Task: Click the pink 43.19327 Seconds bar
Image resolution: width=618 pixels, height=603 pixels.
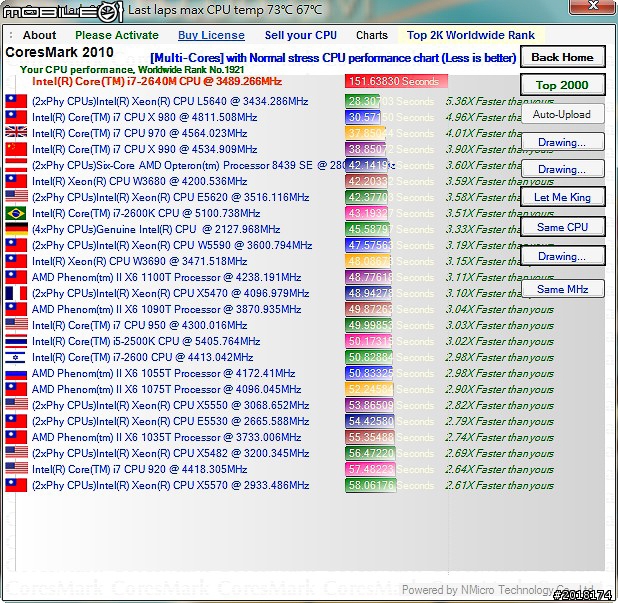Action: point(367,213)
